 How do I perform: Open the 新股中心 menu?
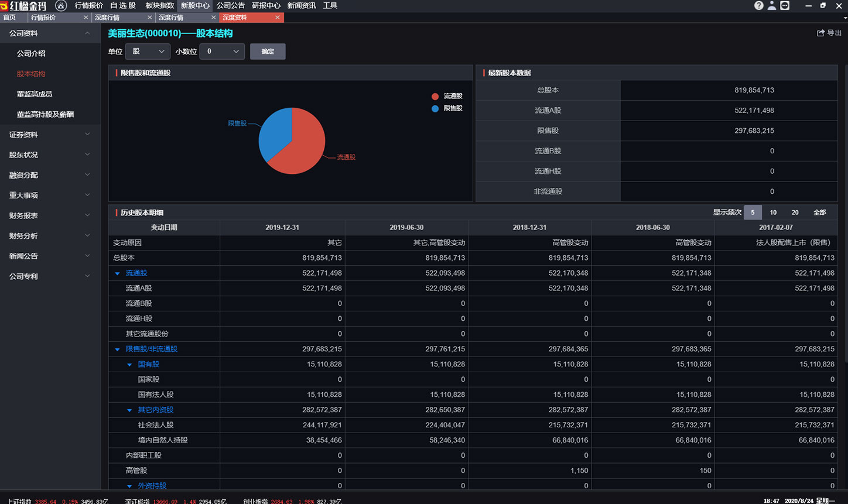click(195, 5)
